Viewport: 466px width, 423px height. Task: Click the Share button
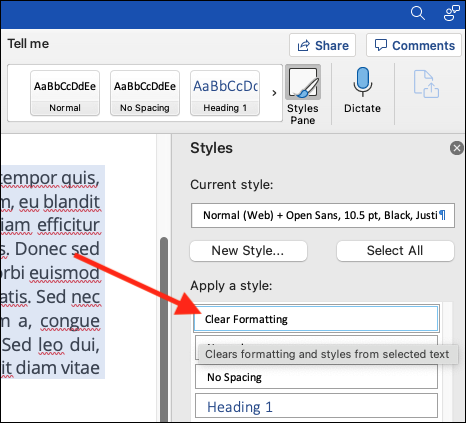tap(322, 45)
